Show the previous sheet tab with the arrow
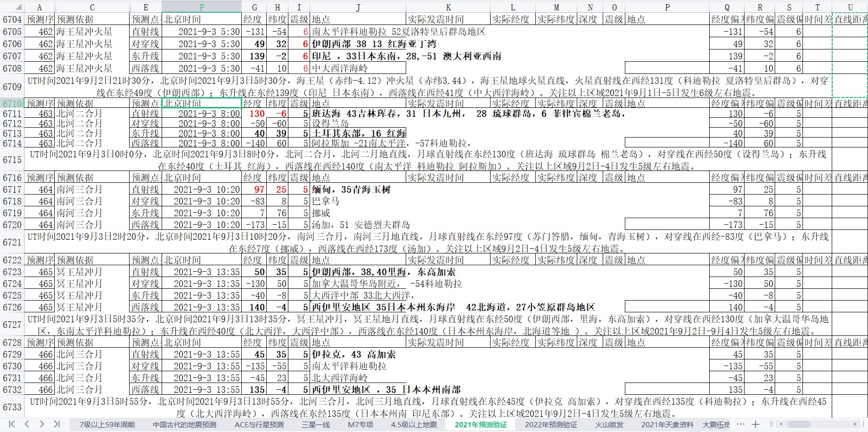 click(x=27, y=424)
